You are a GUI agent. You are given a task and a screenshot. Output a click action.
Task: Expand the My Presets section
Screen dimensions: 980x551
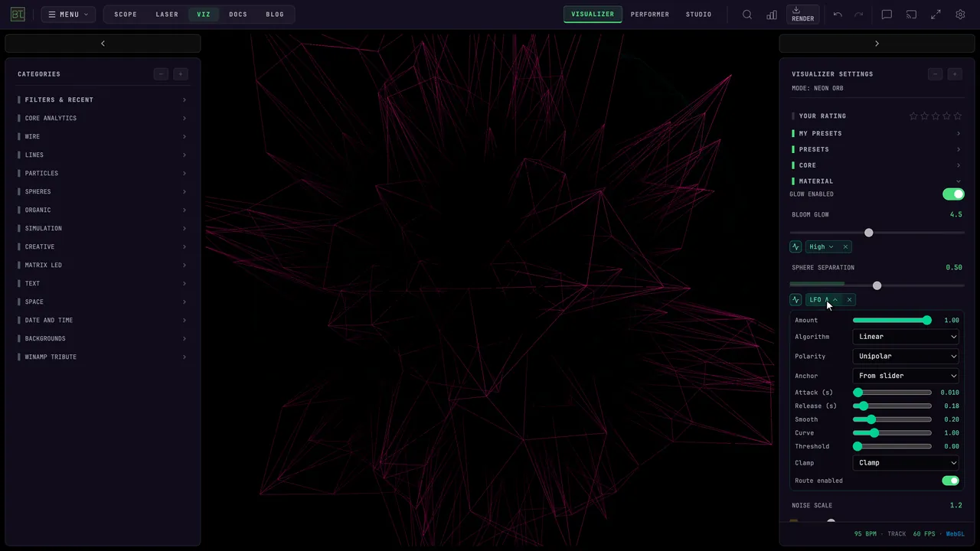(877, 133)
